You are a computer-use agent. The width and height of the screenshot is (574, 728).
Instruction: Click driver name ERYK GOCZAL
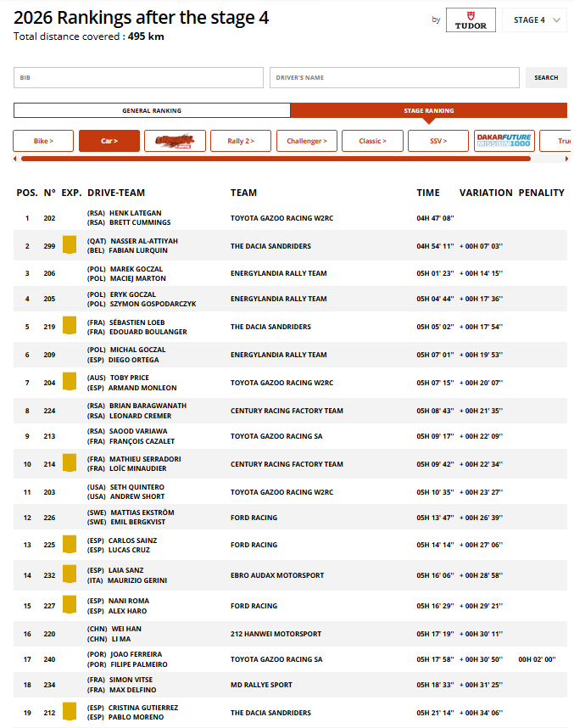133,294
